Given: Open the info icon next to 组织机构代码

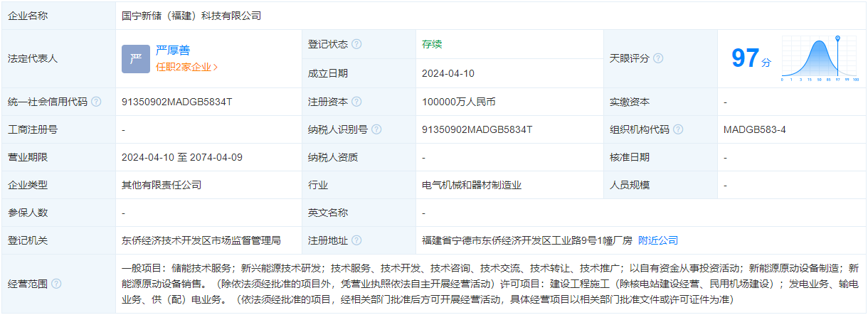Looking at the screenshot, I should [678, 129].
